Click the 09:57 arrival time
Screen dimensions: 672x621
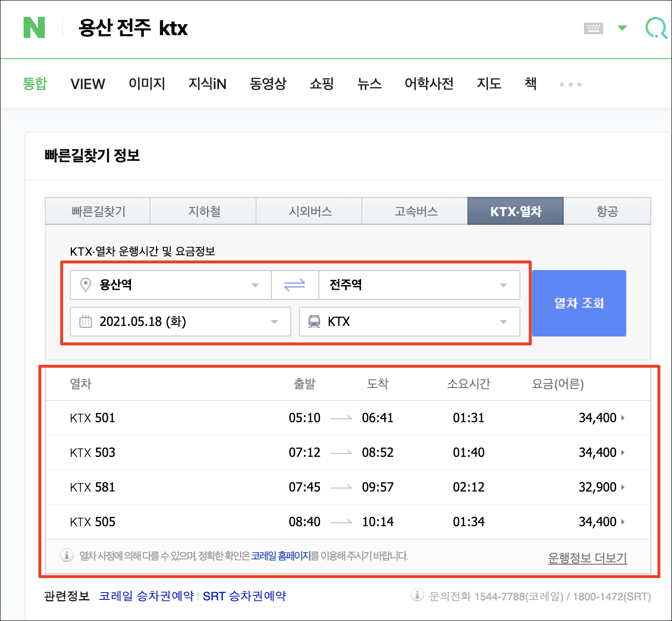pyautogui.click(x=378, y=487)
